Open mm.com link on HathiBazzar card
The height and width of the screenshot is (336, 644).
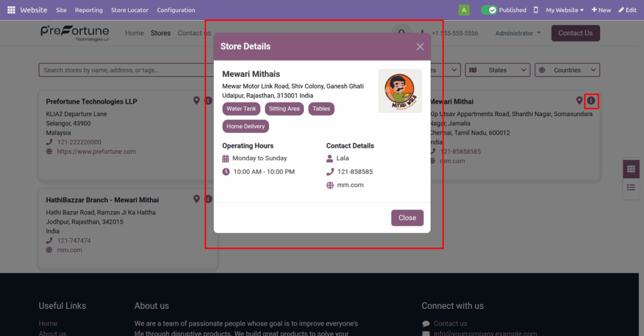(69, 250)
